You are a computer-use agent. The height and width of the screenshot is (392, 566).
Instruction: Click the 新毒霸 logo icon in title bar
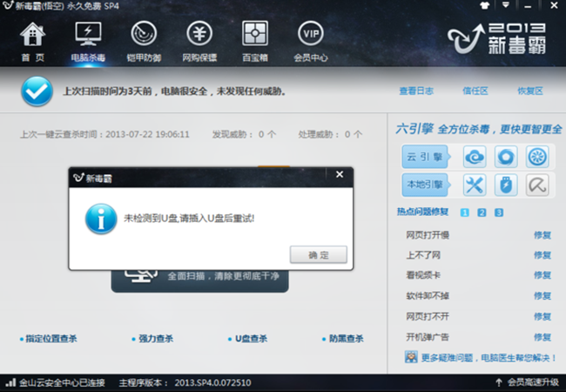tap(7, 5)
